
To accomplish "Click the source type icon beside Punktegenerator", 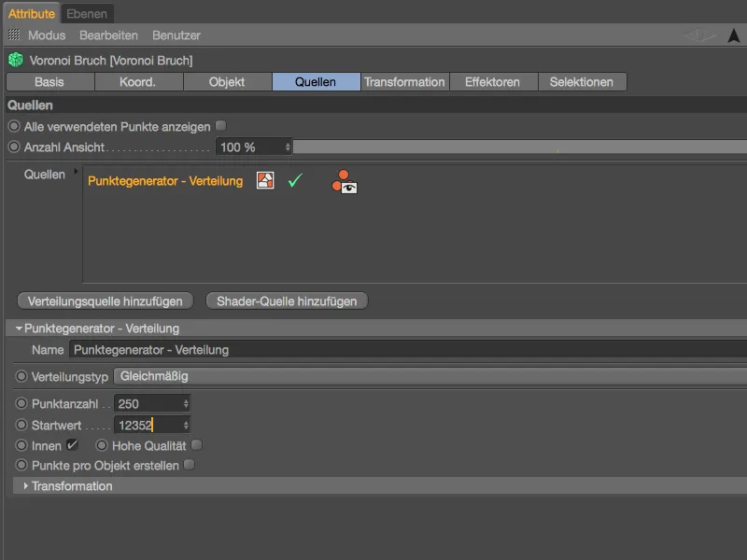I will coord(265,181).
